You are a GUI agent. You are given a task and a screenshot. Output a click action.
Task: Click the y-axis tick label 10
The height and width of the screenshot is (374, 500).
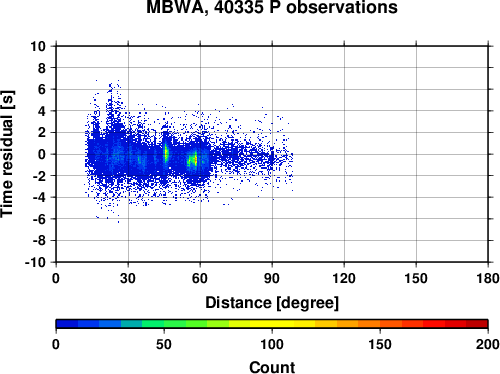point(38,46)
